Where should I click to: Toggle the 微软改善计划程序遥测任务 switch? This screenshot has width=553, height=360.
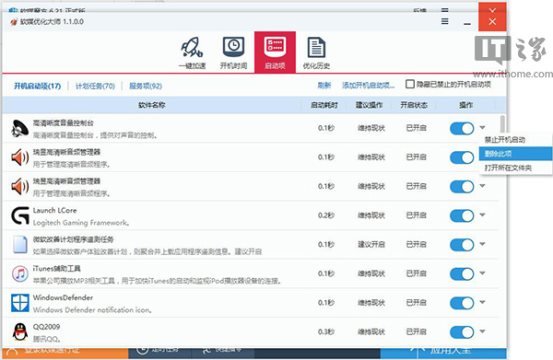(x=462, y=245)
